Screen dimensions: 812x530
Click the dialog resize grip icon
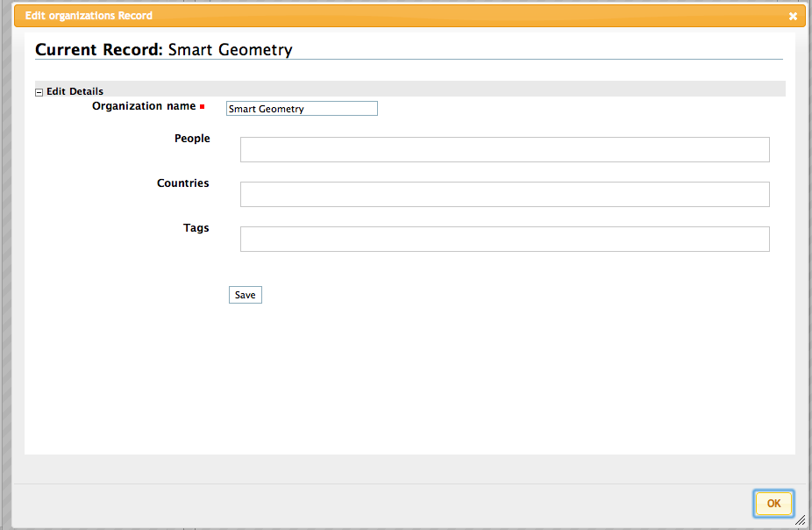[x=801, y=519]
